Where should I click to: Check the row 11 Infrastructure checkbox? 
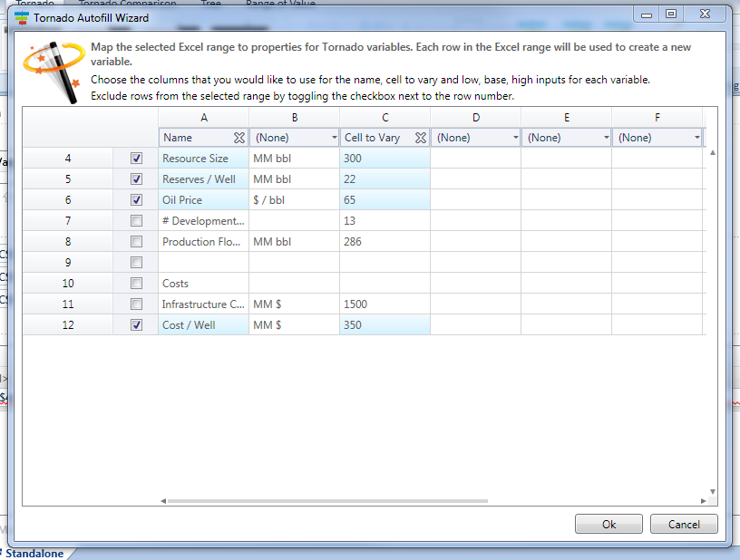[136, 304]
